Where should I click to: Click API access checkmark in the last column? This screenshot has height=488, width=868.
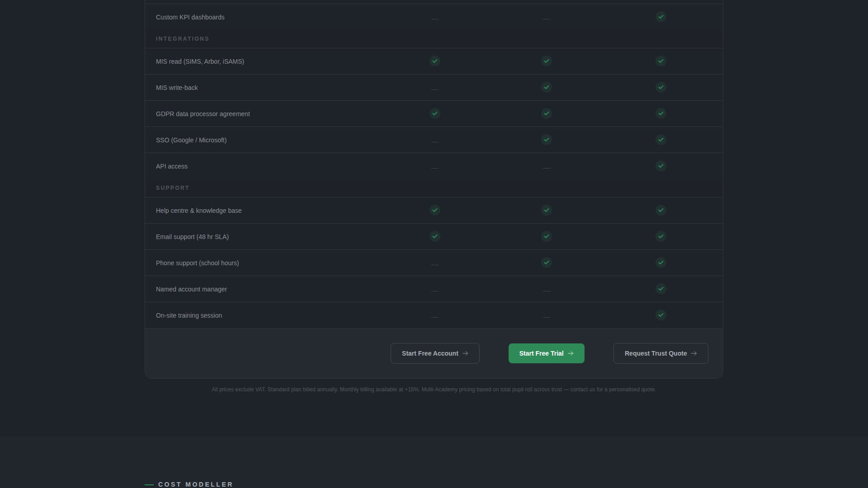point(660,166)
